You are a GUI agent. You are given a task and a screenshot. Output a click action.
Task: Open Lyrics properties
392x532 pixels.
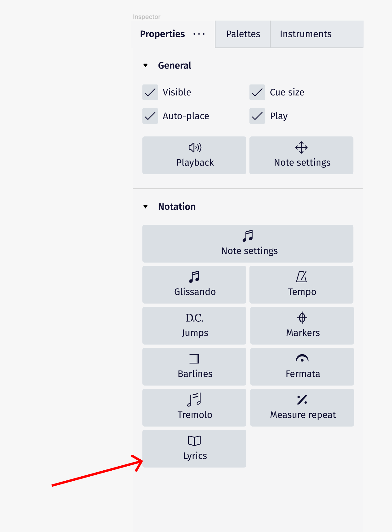194,448
